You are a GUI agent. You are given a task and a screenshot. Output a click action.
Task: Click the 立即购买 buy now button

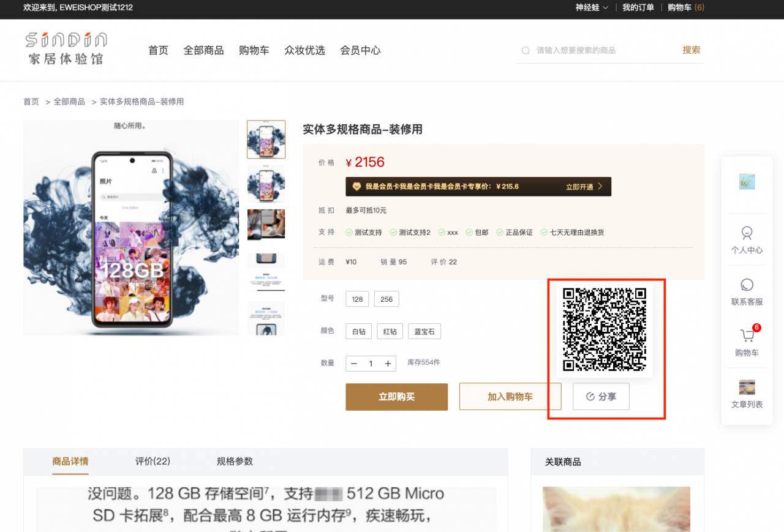396,397
